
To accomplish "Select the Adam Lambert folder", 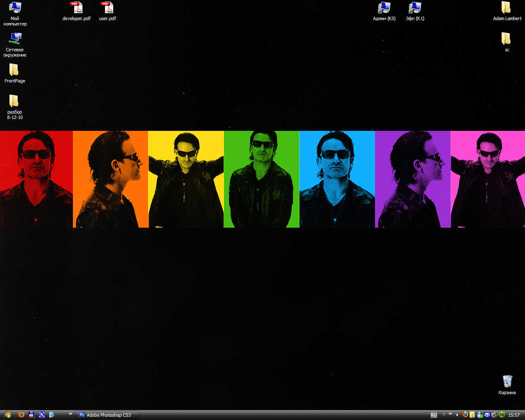I will coord(507,11).
